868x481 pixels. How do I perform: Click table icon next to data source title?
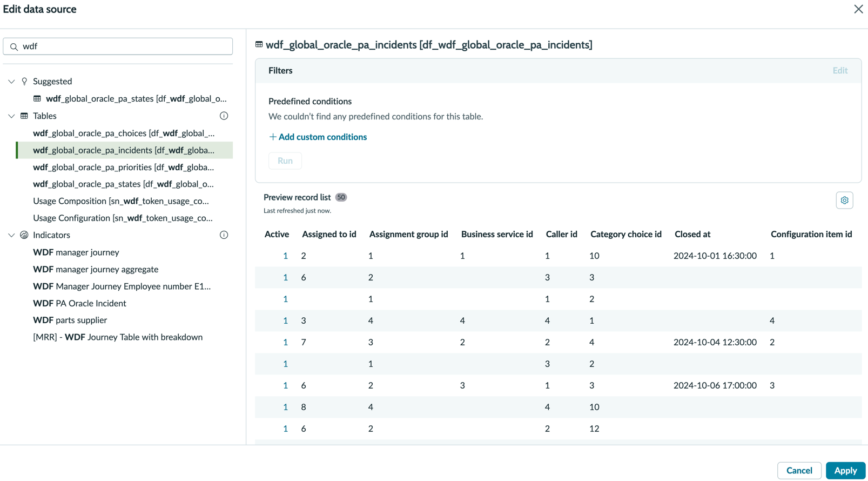pos(259,44)
